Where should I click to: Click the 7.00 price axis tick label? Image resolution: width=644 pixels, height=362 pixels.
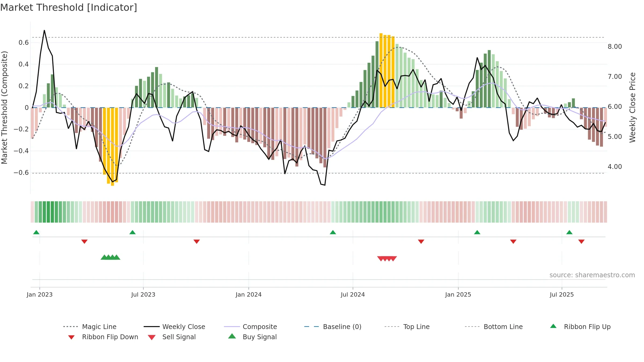click(615, 77)
